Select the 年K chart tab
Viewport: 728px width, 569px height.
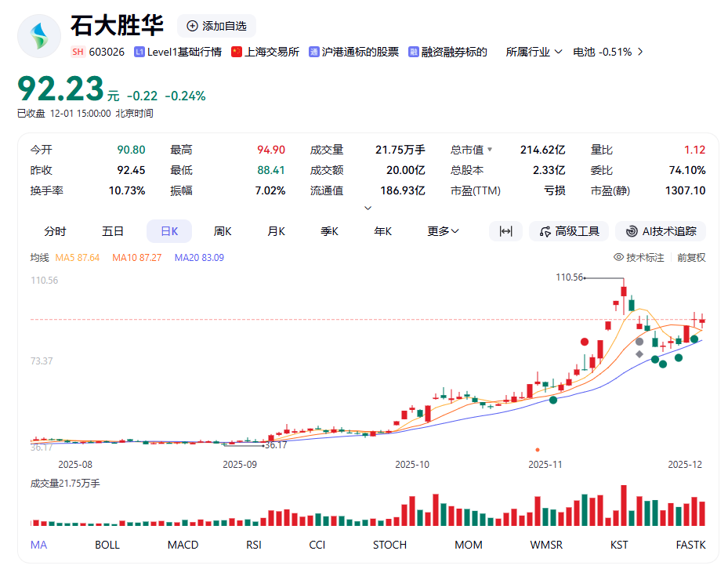383,231
